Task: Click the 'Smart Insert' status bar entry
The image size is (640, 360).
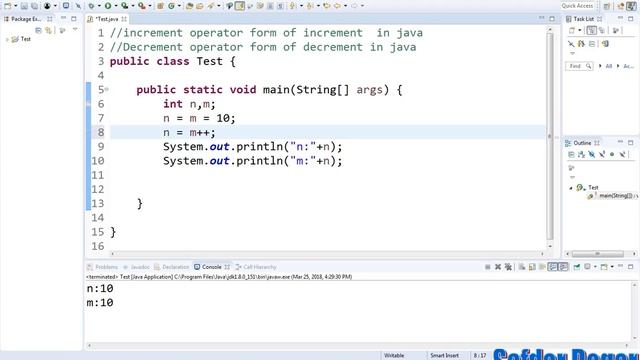Action: coord(444,356)
